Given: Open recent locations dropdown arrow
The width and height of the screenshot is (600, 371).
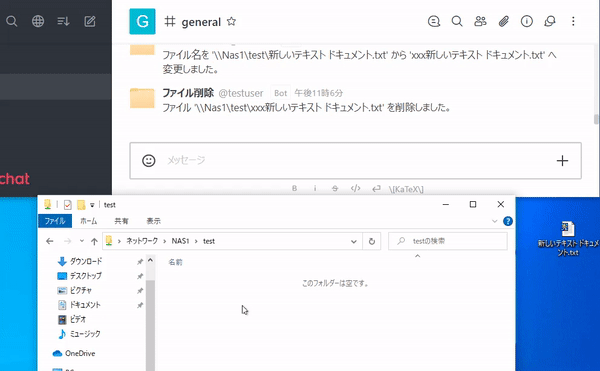Looking at the screenshot, I should (x=82, y=241).
